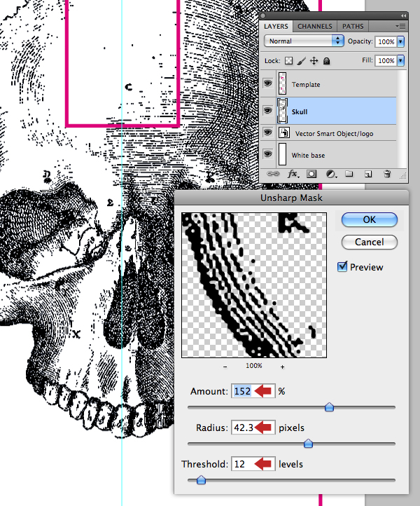Click the Radius pixels input field
This screenshot has height=506, width=420.
253,428
